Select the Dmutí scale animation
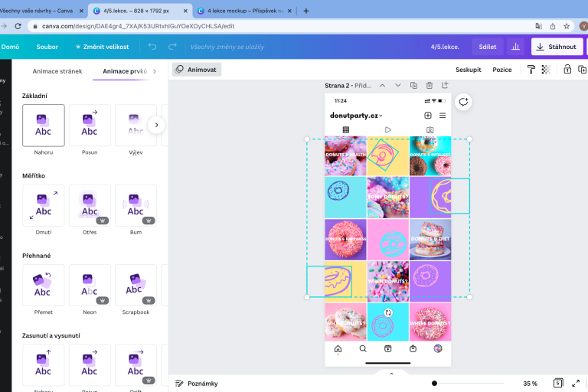 [x=44, y=205]
